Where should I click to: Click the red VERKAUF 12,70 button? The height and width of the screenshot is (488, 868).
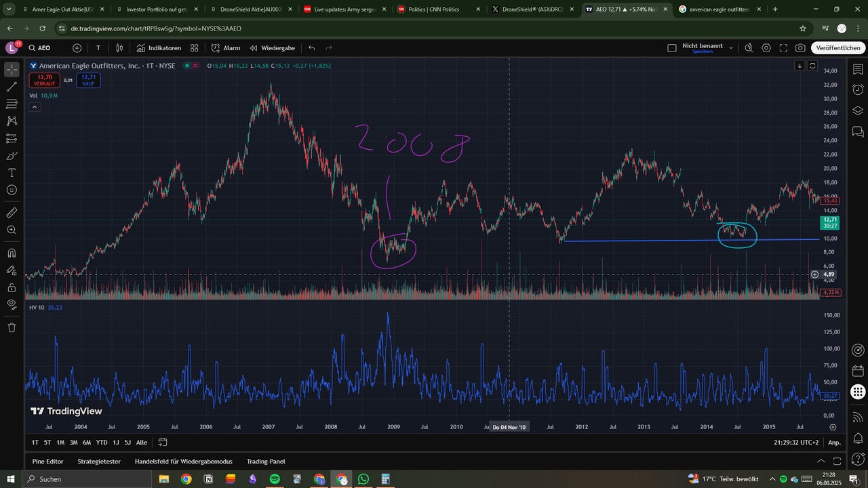tap(44, 80)
